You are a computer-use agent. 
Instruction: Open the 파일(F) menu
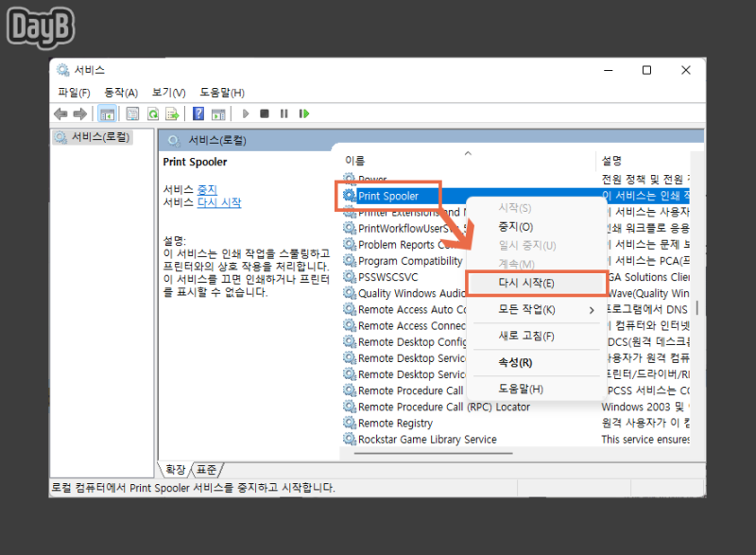tap(74, 92)
